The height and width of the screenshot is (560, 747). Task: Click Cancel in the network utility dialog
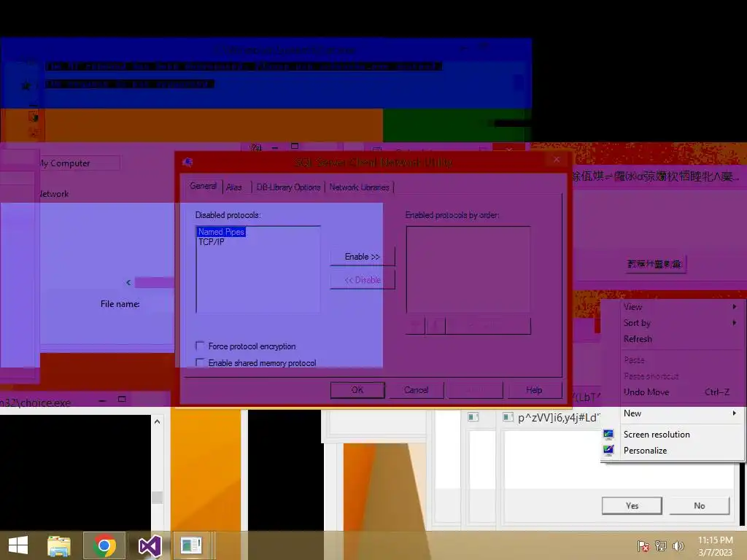click(416, 390)
